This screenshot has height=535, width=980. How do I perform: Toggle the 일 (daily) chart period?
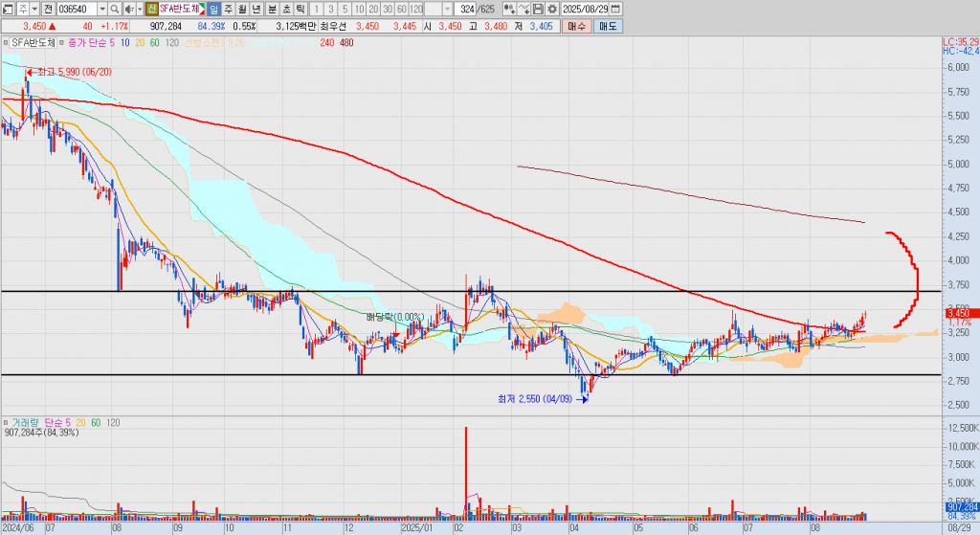(213, 9)
